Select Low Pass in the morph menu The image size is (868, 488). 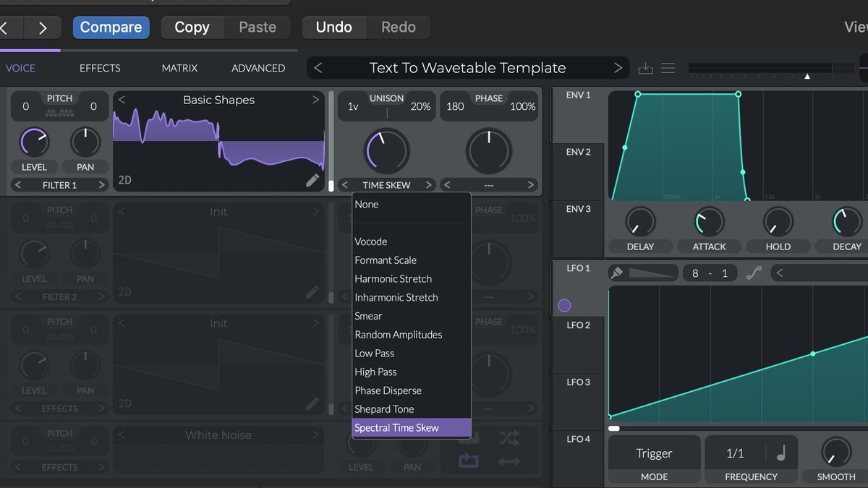(412, 354)
